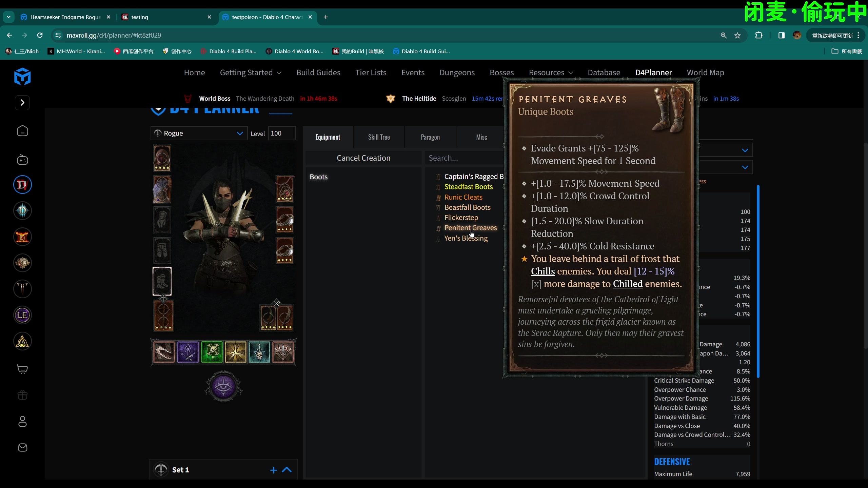Screen dimensions: 868x488
Task: Click the Maxroll logo icon
Action: [22, 76]
